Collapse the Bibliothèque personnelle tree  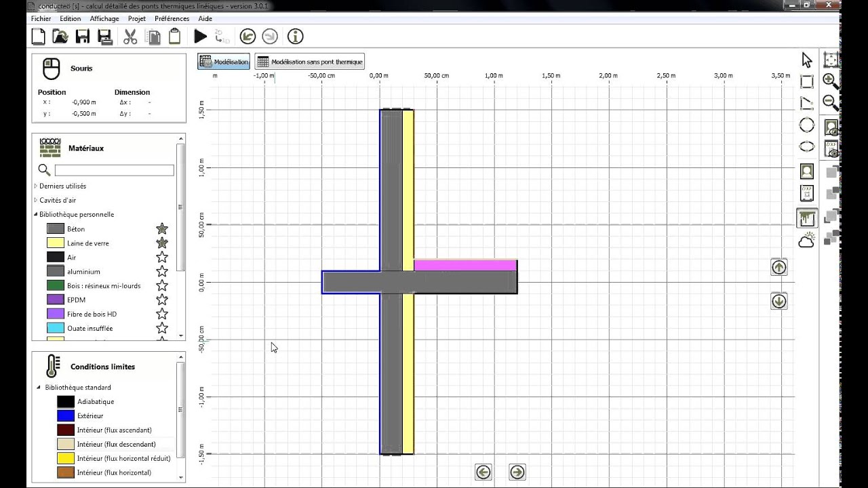[35, 215]
